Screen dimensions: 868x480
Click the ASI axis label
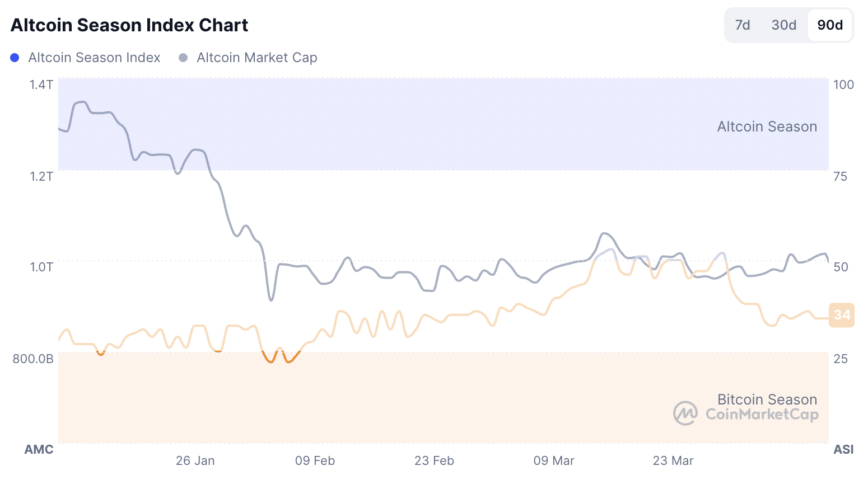tap(843, 449)
